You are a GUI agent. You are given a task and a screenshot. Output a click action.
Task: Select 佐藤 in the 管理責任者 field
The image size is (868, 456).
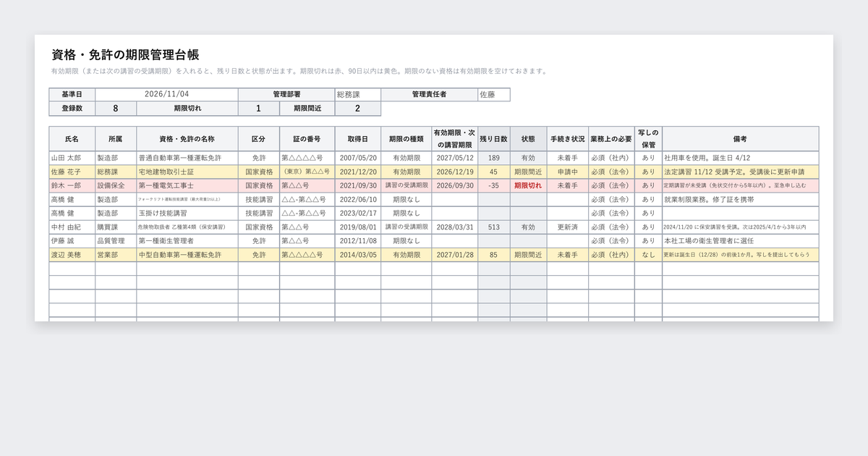[493, 95]
